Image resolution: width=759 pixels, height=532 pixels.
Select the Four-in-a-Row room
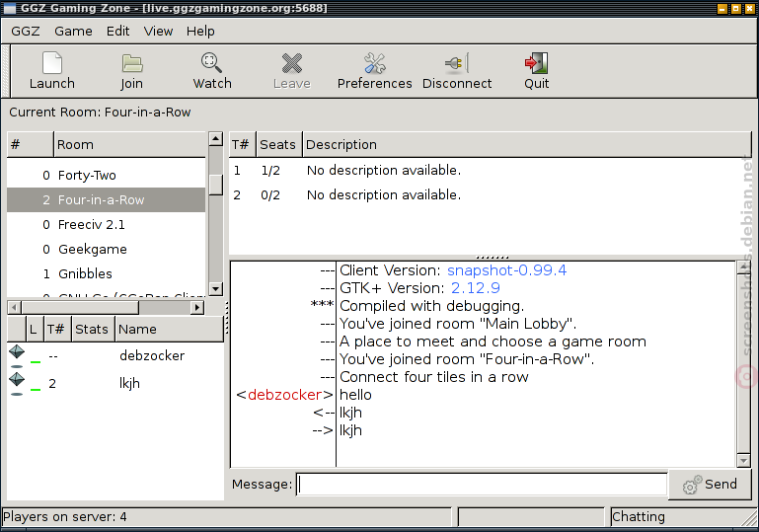click(x=107, y=200)
